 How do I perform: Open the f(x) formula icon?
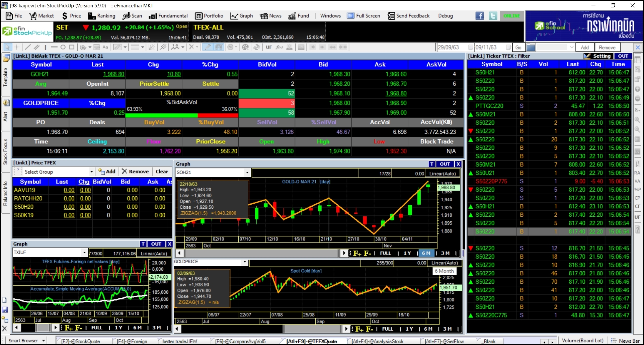279,47
